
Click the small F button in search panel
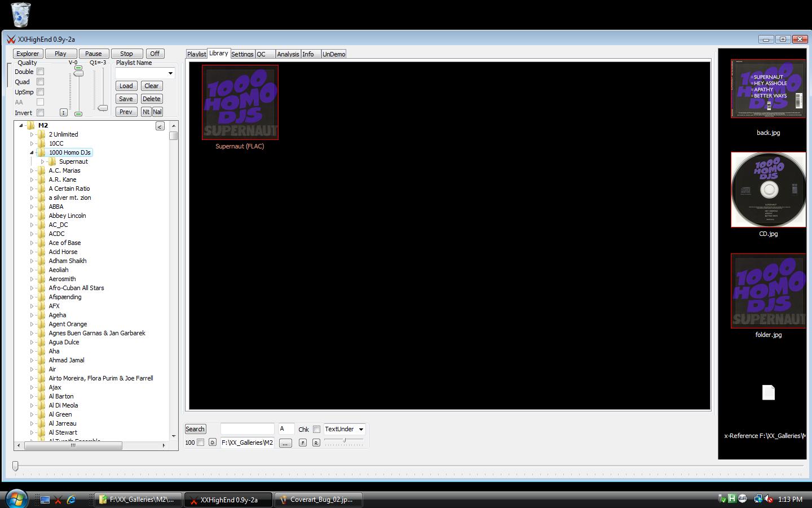pyautogui.click(x=303, y=443)
